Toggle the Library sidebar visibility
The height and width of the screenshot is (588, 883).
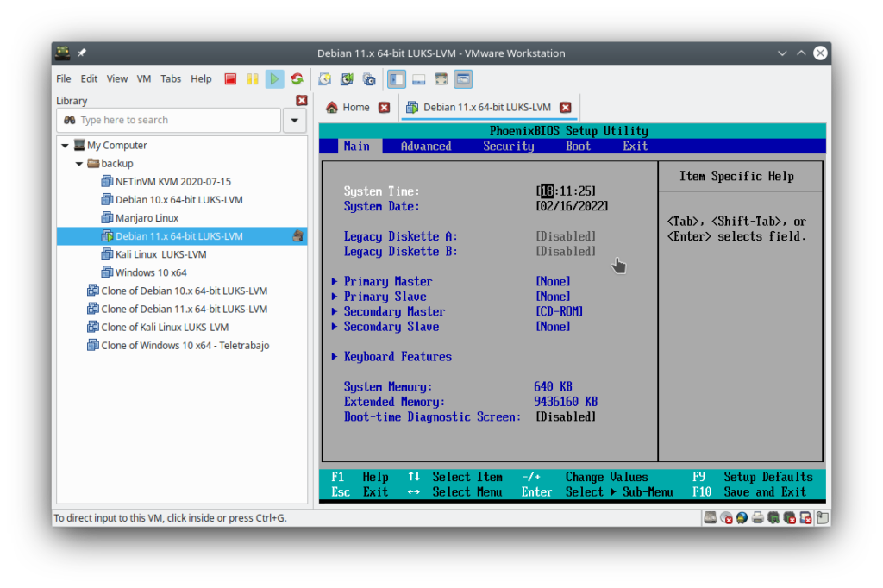[x=396, y=78]
